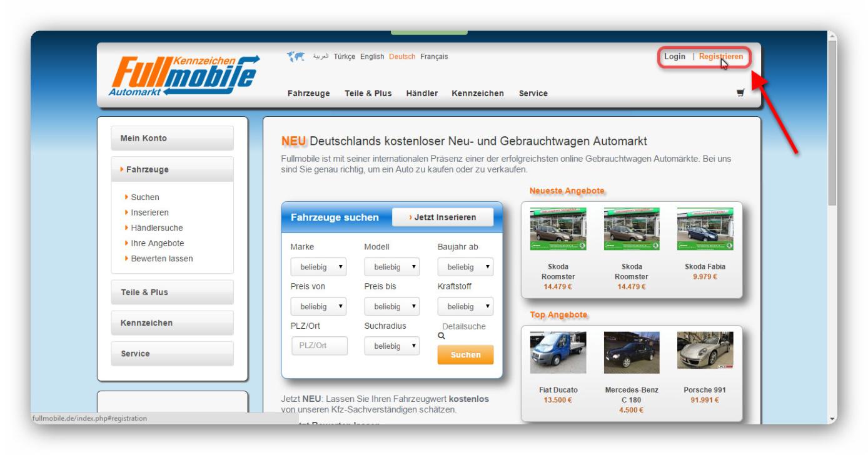Open first Skoda Roomster thumbnail
Screen dimensions: 868x455
tap(558, 229)
